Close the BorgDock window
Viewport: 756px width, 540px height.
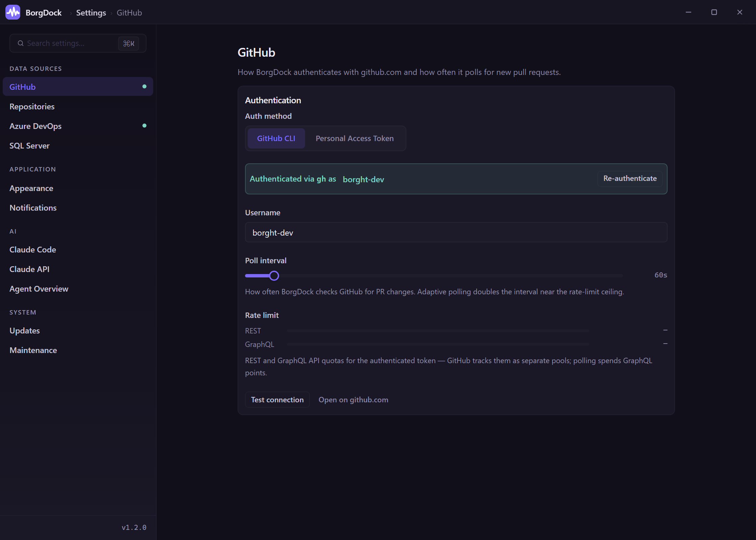click(740, 12)
